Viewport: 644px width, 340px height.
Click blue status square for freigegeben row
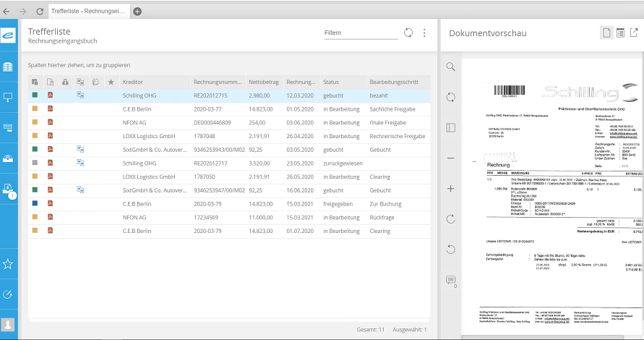(35, 203)
